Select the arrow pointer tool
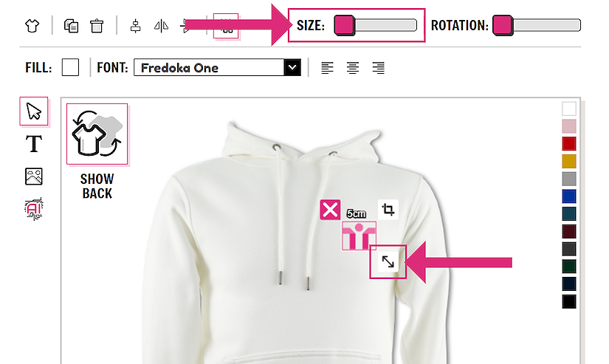This screenshot has width=609, height=364. [34, 111]
